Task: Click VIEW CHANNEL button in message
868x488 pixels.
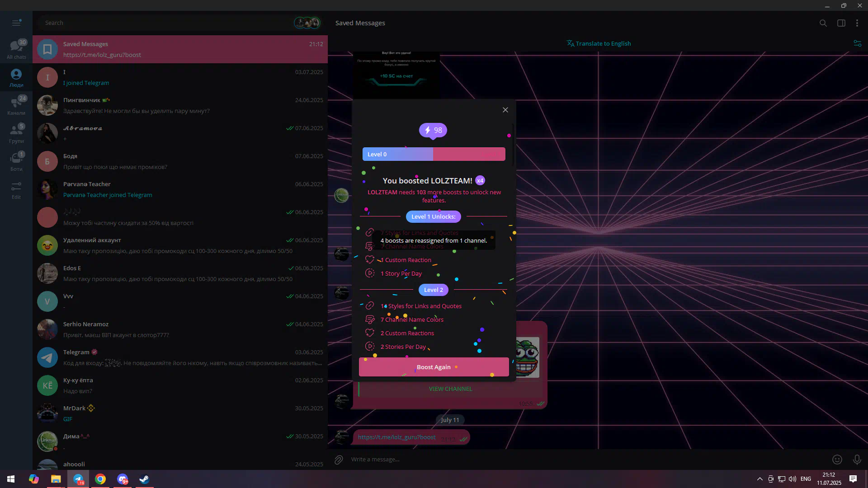Action: 450,389
